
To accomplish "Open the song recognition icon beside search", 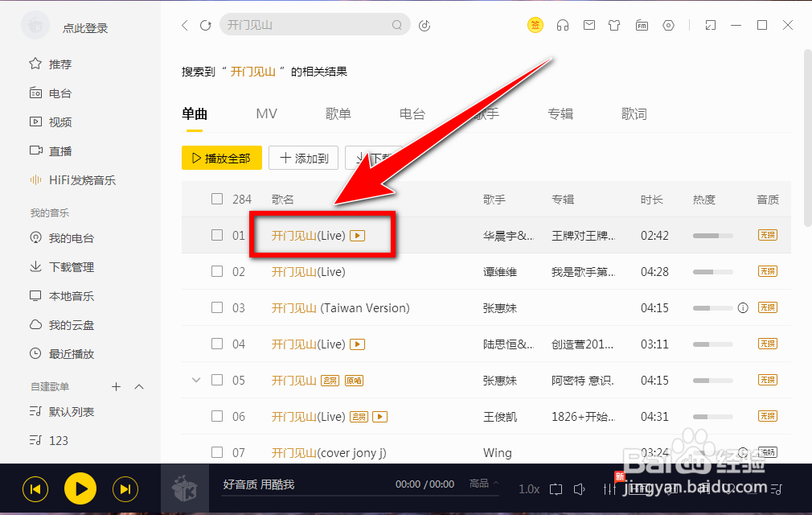I will coord(424,25).
